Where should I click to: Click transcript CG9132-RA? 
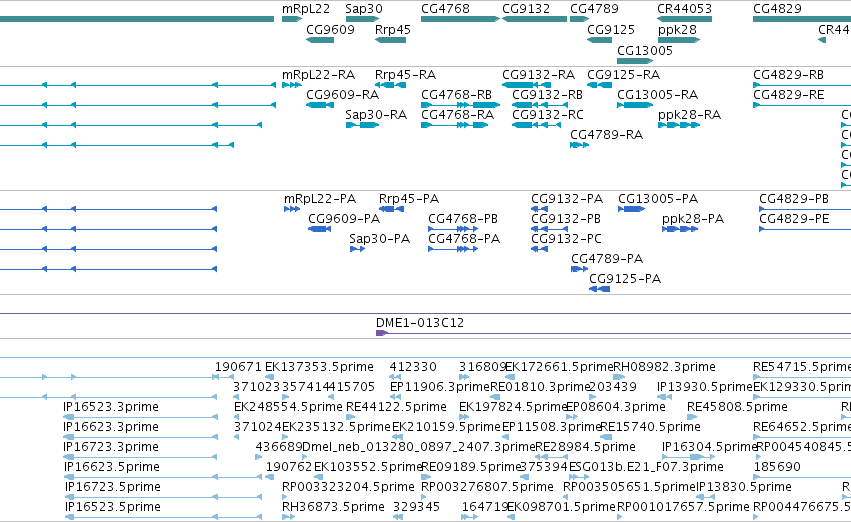(526, 85)
